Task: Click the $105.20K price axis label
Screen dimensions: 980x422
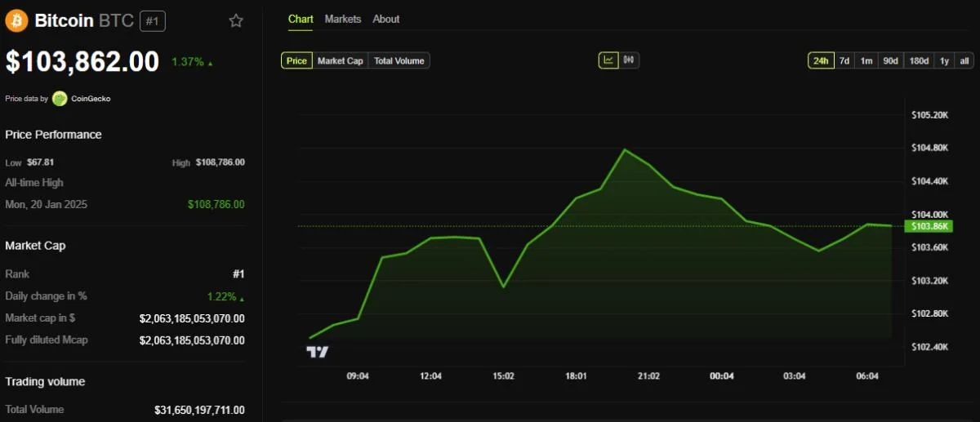Action: [x=930, y=115]
